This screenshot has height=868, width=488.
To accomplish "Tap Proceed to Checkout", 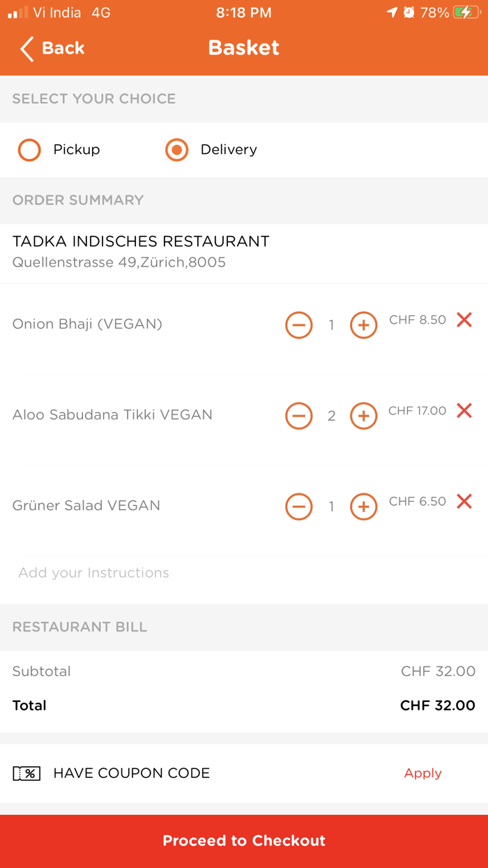I will [x=243, y=841].
